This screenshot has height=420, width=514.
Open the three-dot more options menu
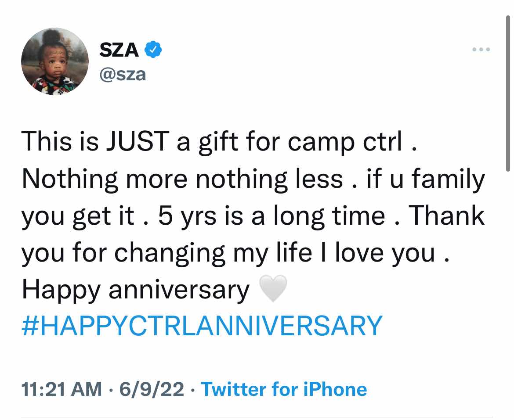481,50
